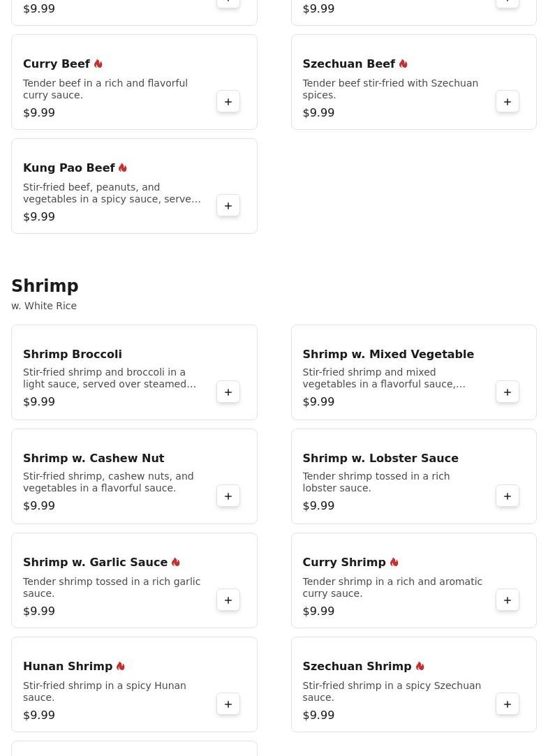This screenshot has height=756, width=548.
Task: Click the Shrimp w. Cashew Nut title
Action: [94, 458]
